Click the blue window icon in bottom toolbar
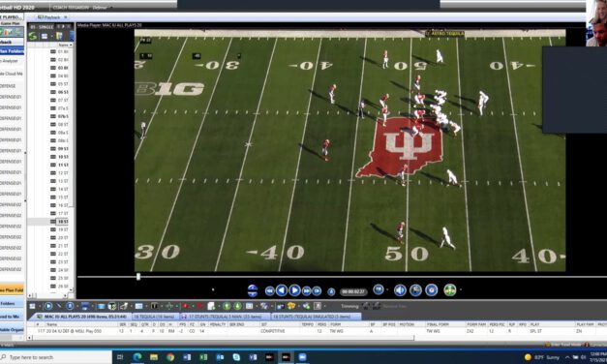This screenshot has width=607, height=364. tap(138, 306)
